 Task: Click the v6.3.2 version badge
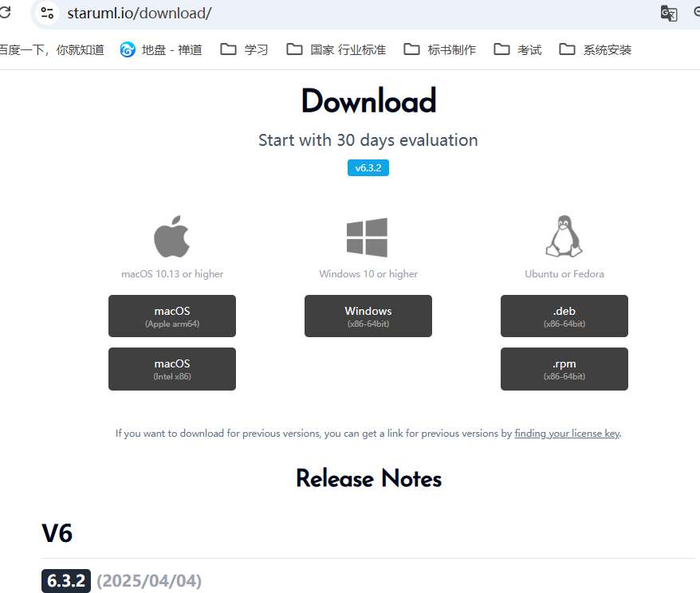pyautogui.click(x=368, y=168)
